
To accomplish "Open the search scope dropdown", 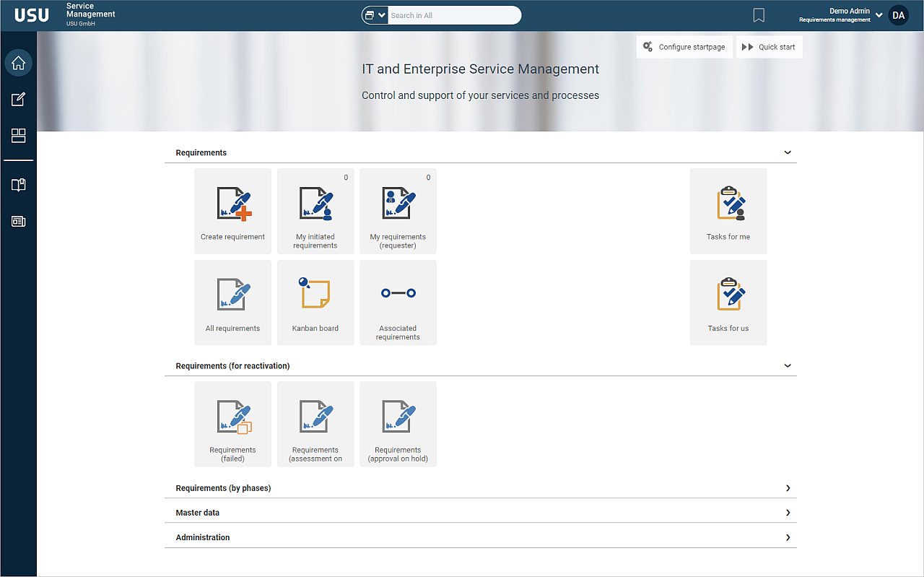I will pos(375,15).
